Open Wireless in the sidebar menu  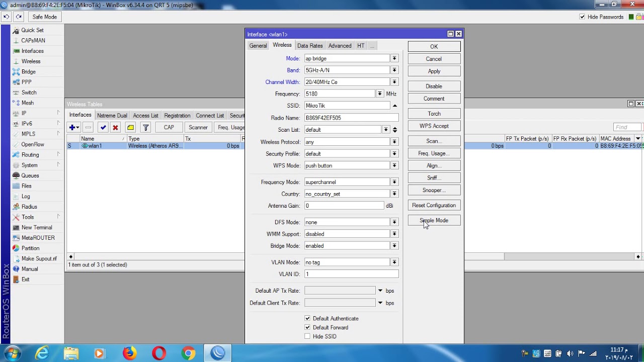(31, 61)
